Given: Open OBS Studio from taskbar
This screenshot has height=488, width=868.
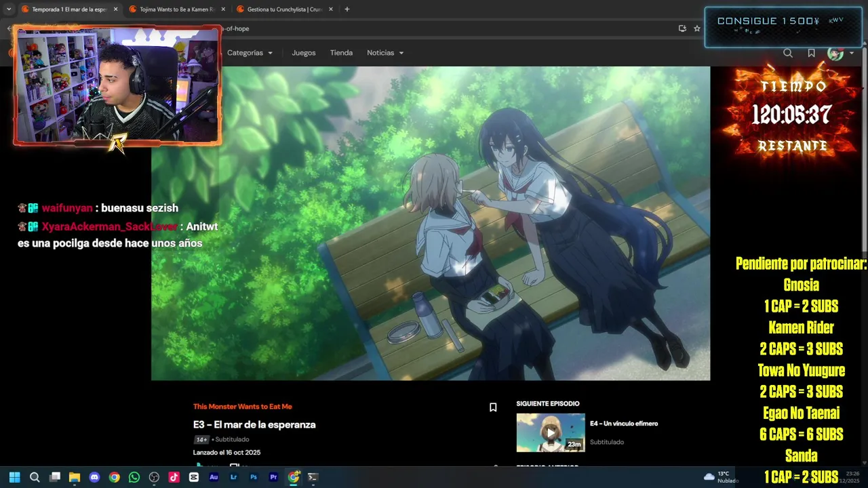Looking at the screenshot, I should click(154, 477).
